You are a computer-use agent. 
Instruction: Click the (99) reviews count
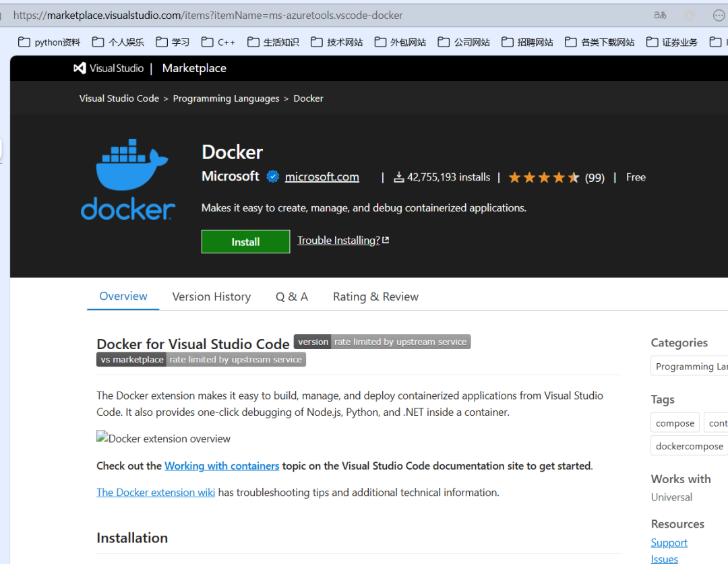(x=595, y=177)
